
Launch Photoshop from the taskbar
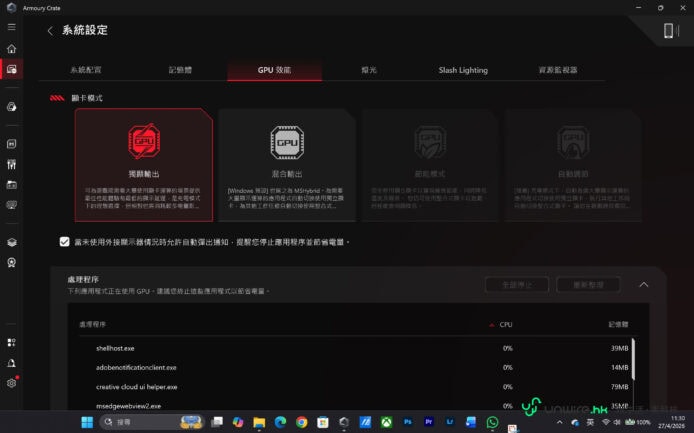[408, 422]
